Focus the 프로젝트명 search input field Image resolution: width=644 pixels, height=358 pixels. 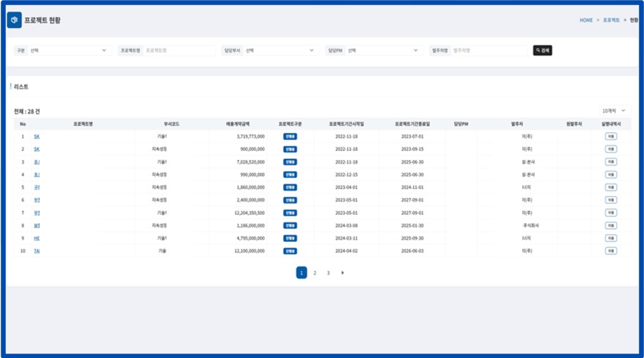point(179,51)
